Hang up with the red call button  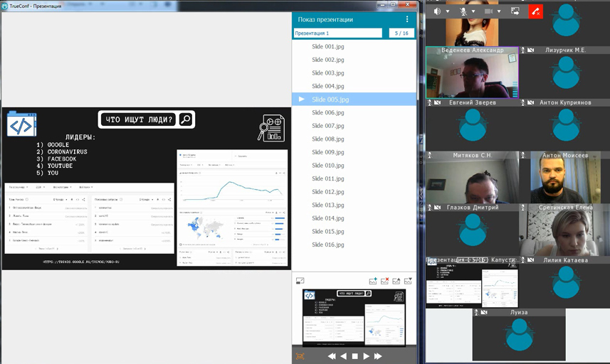(x=536, y=11)
